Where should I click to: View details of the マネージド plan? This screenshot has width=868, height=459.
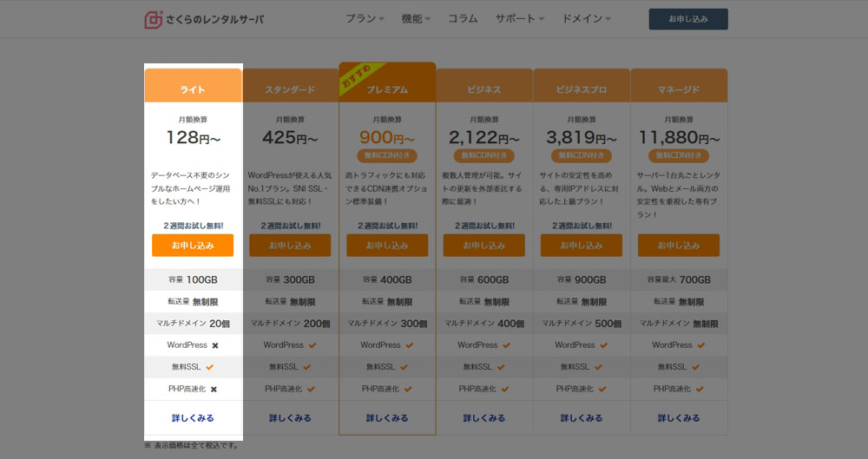tap(679, 418)
